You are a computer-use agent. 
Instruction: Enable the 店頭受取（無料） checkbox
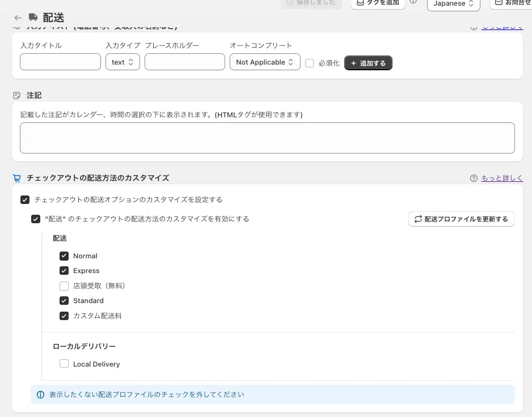64,286
